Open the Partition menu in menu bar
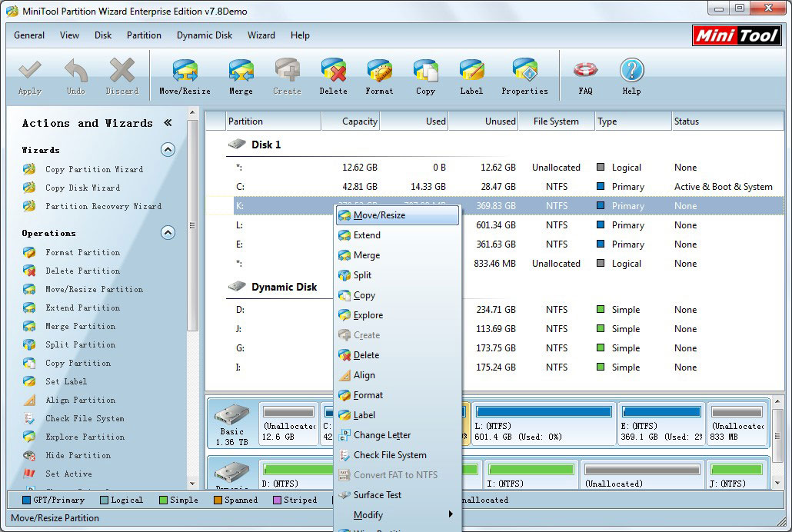 (x=144, y=35)
